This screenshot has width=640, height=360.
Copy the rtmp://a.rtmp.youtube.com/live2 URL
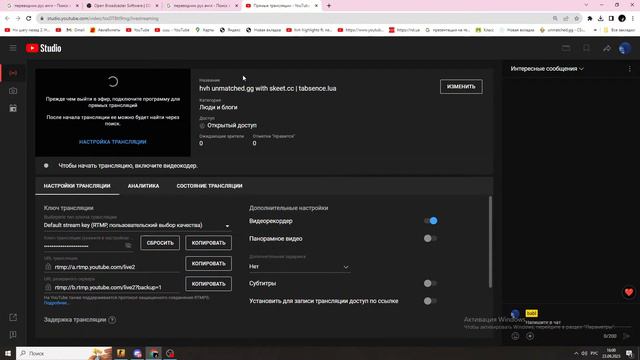tap(209, 264)
